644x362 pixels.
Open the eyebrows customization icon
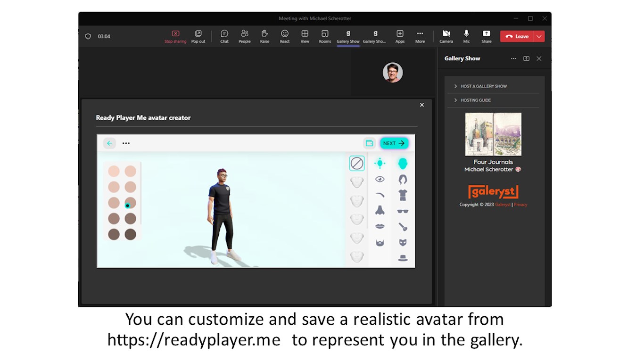(380, 195)
